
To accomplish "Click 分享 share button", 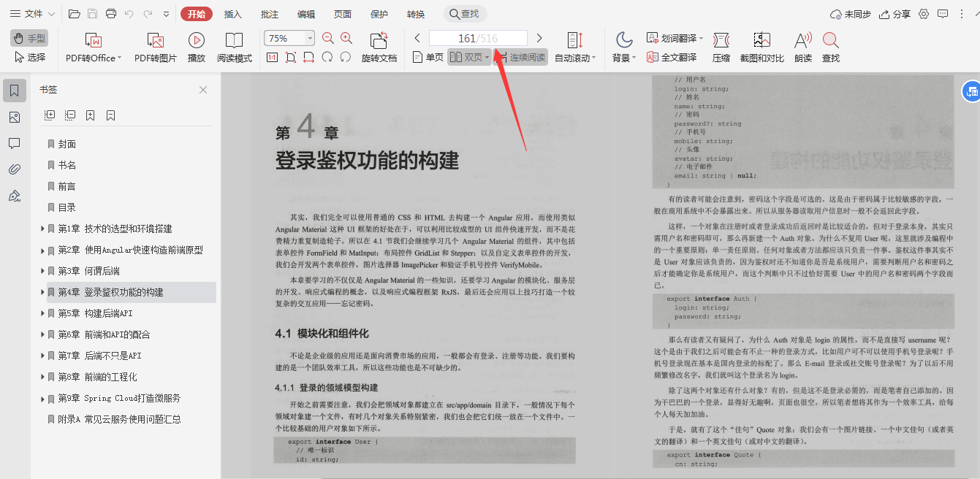I will [895, 14].
